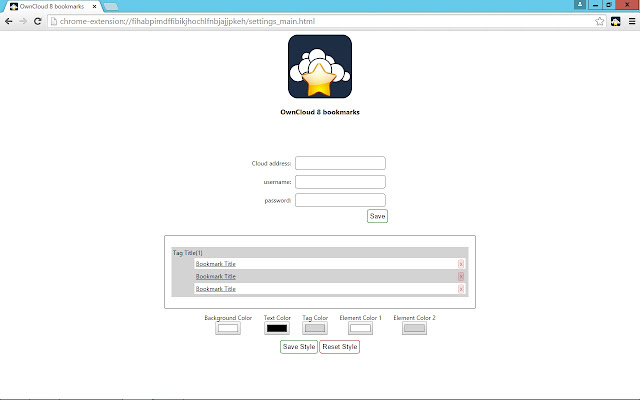The width and height of the screenshot is (640, 400).
Task: Click the OwnCloud bookmarks logo image
Action: pos(320,67)
